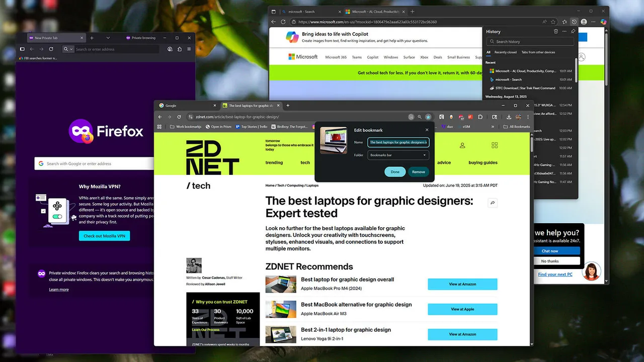Reload the page in the Firefox window

pyautogui.click(x=51, y=49)
